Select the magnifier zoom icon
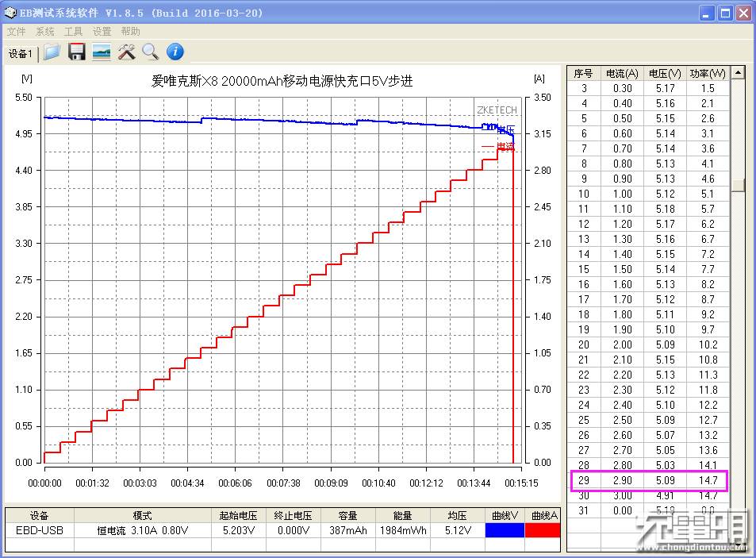756x558 pixels. pyautogui.click(x=151, y=52)
